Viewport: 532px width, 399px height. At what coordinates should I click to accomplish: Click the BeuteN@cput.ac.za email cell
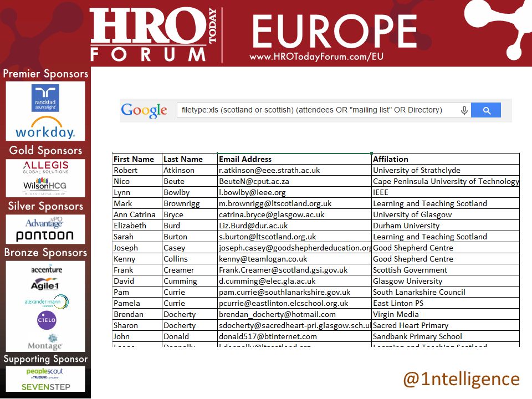294,182
